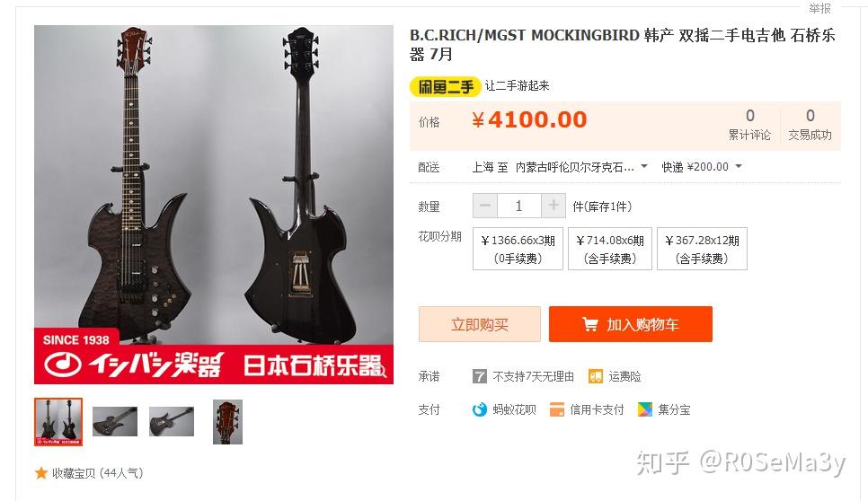The height and width of the screenshot is (501, 868).
Task: Choose the ¥367.28x12期 installment plan
Action: point(702,249)
